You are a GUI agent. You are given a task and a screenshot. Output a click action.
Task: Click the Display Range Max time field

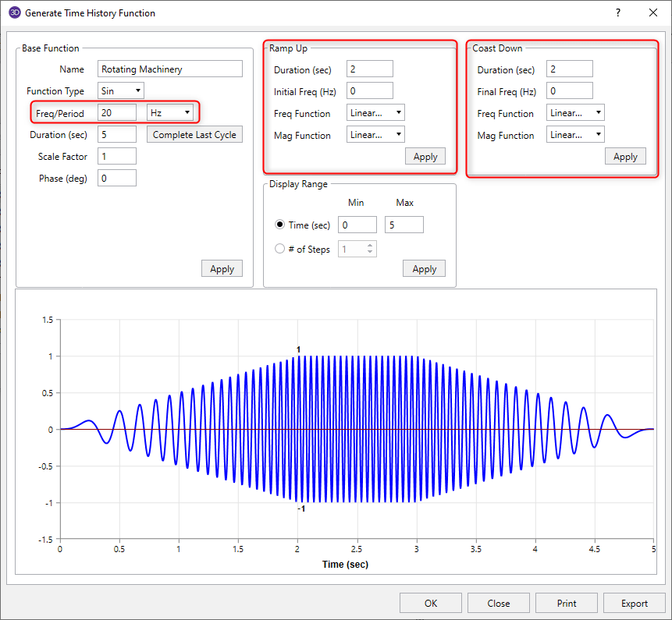coord(404,225)
